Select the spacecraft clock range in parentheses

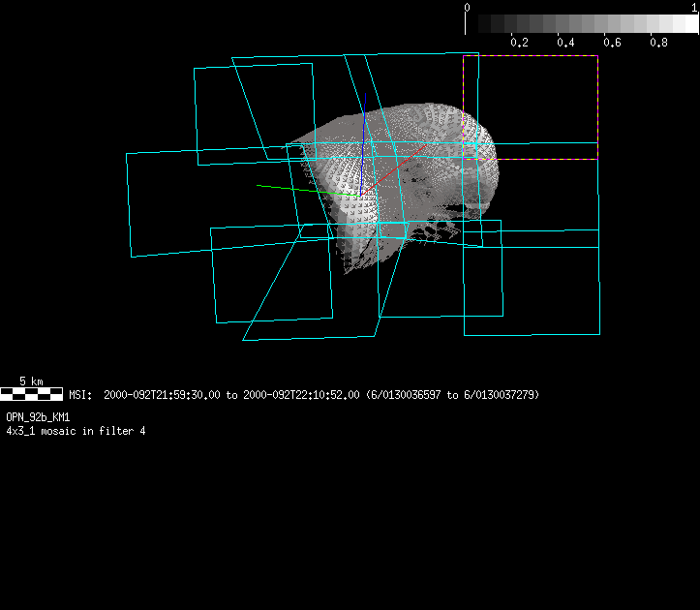(453, 395)
